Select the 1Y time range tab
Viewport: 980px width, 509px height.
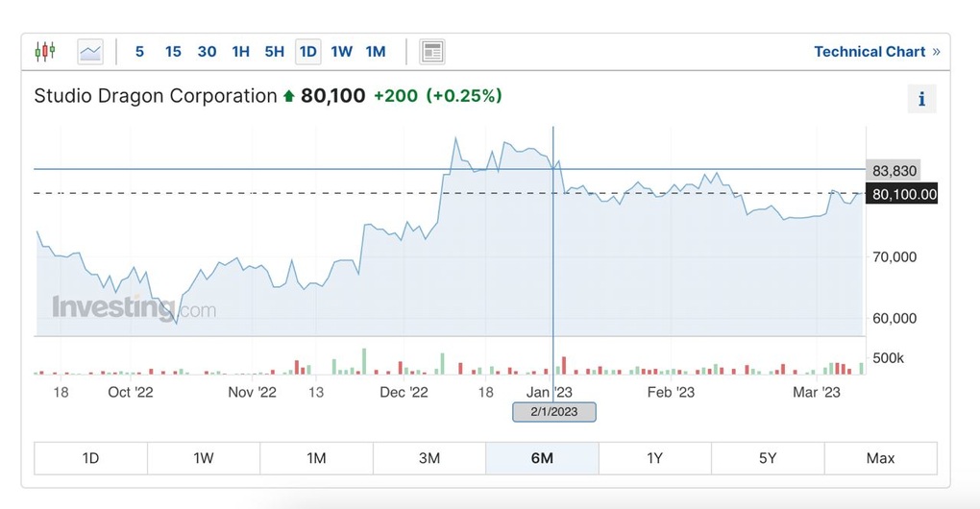click(654, 458)
